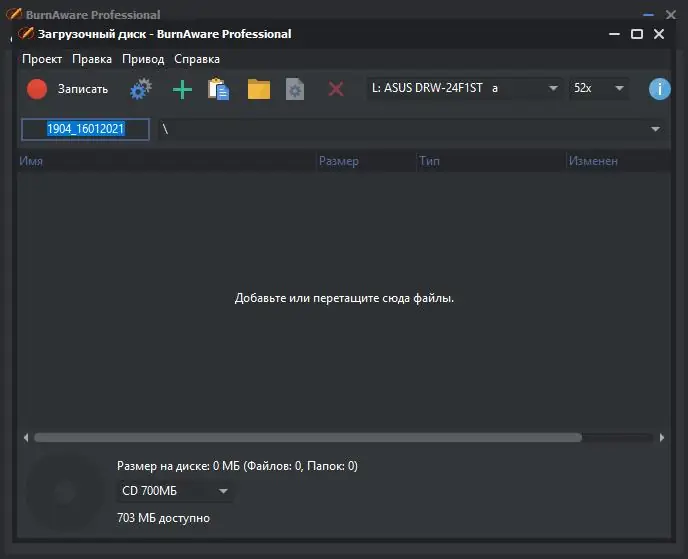The height and width of the screenshot is (559, 688).
Task: Click the Записать button label
Action: click(x=82, y=89)
